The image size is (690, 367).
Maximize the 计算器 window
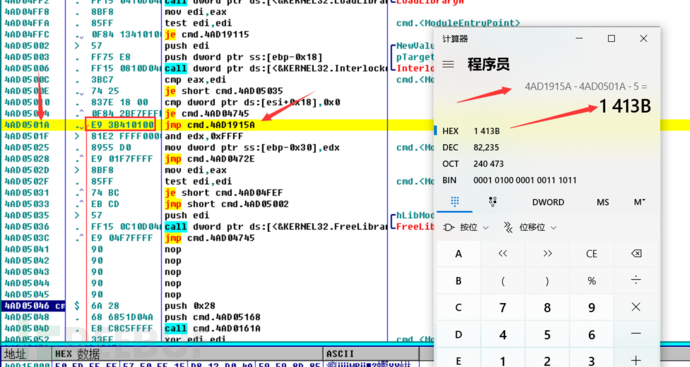[x=611, y=39]
